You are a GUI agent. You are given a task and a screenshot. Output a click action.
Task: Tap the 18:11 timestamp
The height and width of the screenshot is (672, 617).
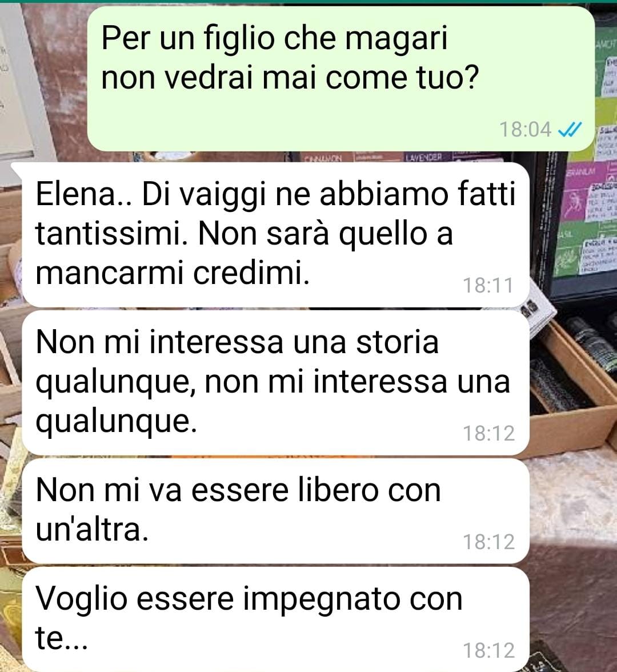click(x=488, y=286)
